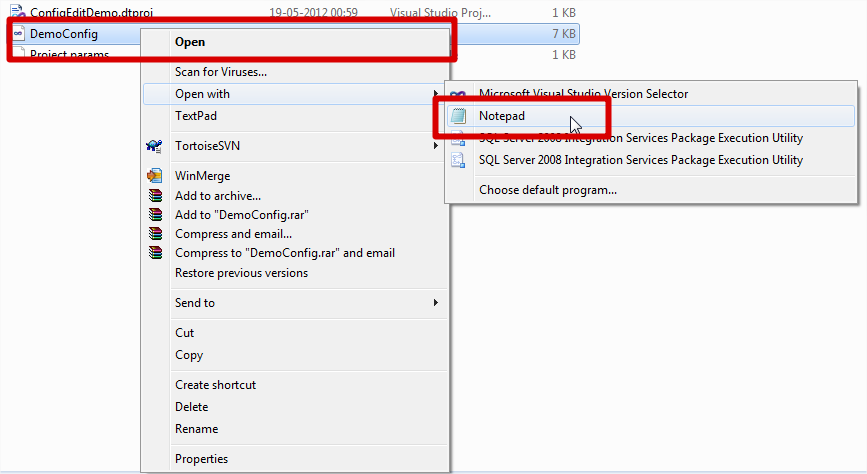Click the WinRAR icon beside Compress and email
Screen dimensions: 867x474
tap(154, 234)
